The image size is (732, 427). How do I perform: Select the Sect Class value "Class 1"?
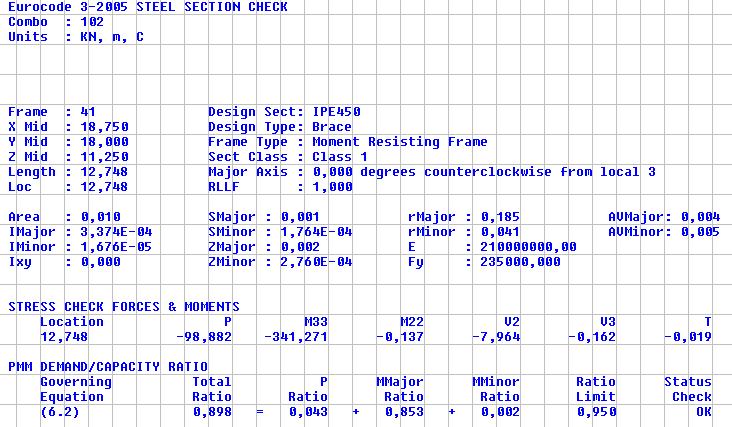coord(340,157)
